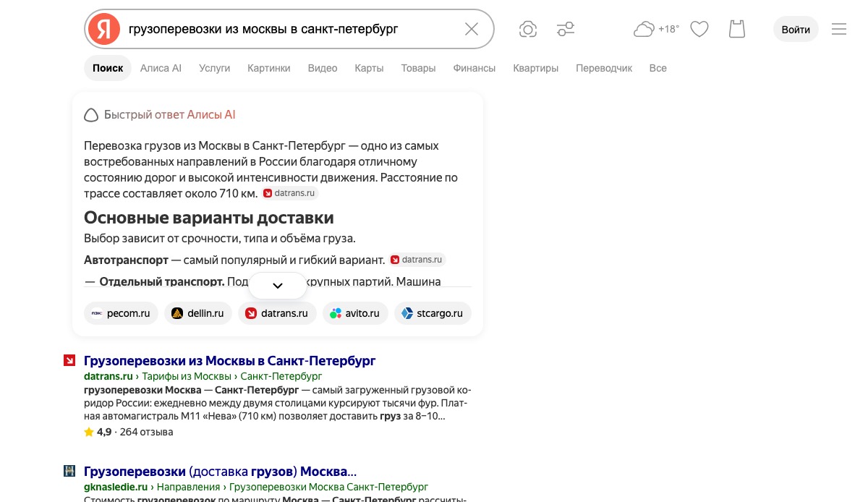This screenshot has width=868, height=502.
Task: Click the Войти login button
Action: 796,29
